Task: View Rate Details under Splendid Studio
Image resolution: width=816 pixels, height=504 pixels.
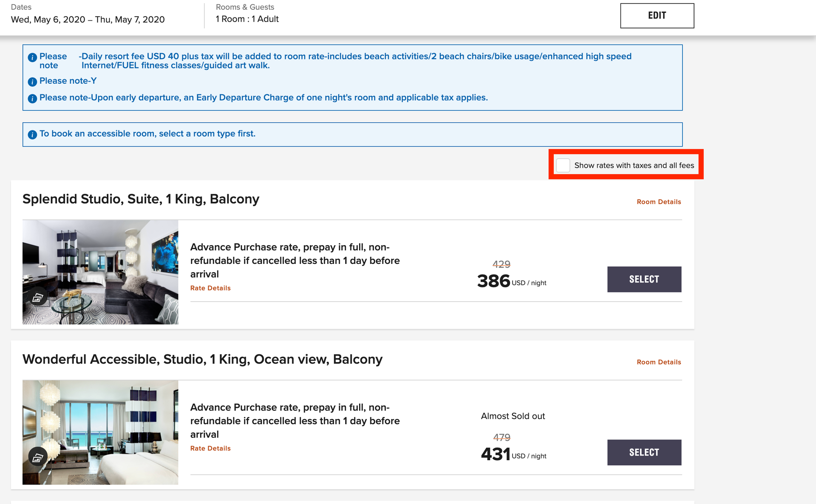Action: (x=210, y=288)
